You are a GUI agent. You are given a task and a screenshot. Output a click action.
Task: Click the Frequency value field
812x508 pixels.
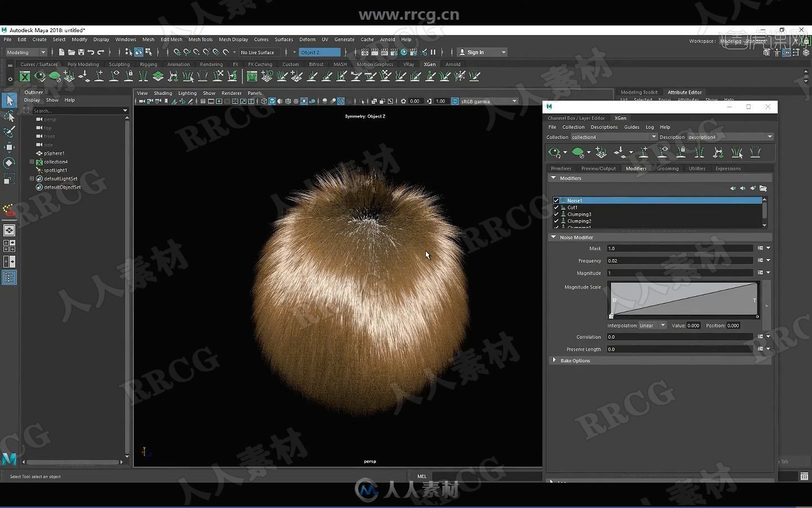(x=679, y=261)
